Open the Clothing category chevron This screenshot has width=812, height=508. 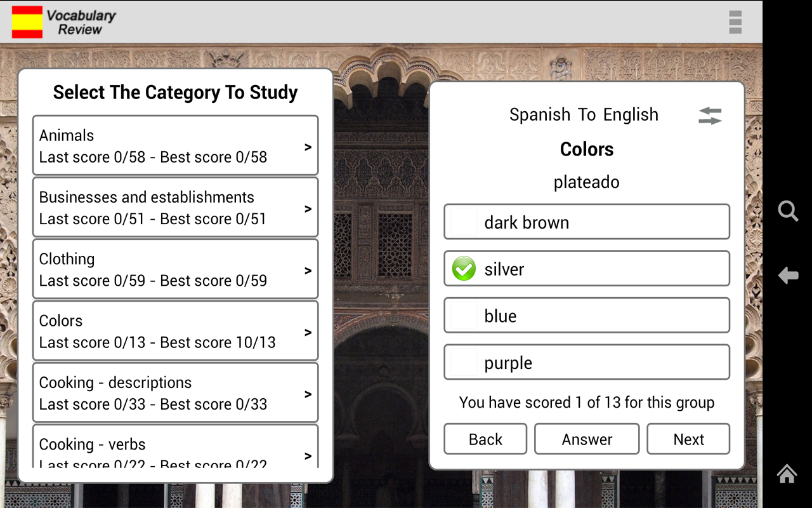click(x=308, y=269)
